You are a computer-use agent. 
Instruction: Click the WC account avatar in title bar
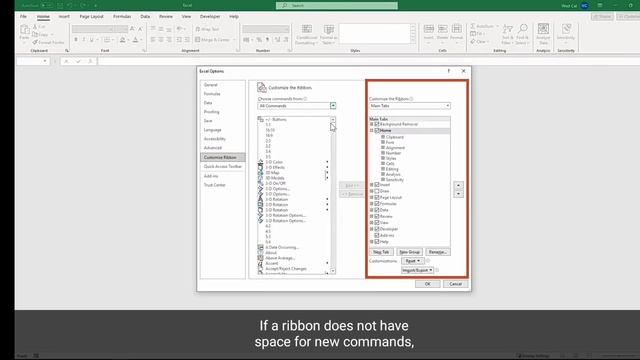point(584,6)
